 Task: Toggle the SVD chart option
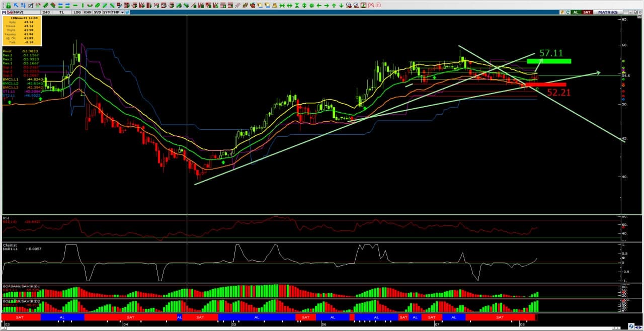click(x=97, y=12)
